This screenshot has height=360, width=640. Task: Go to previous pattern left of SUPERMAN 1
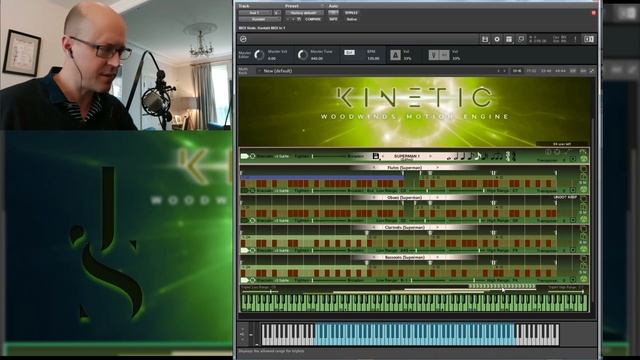pyautogui.click(x=382, y=156)
